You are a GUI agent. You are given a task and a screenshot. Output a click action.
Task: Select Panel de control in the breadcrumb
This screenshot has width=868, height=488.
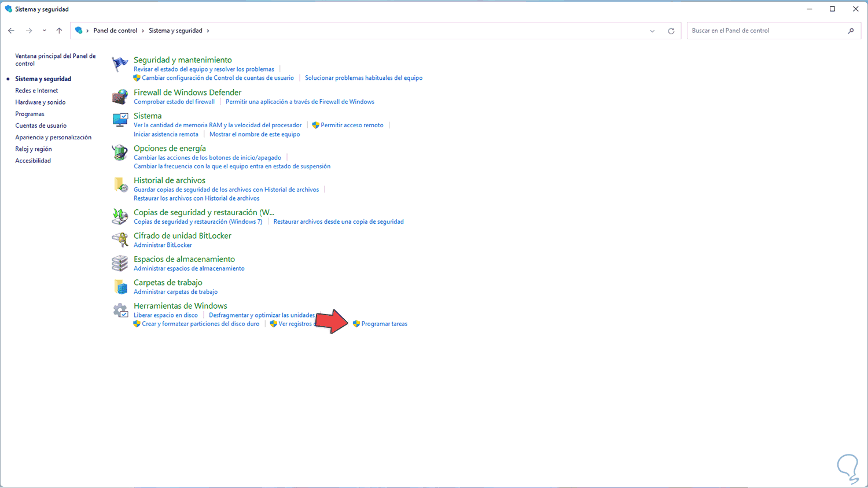(x=115, y=31)
